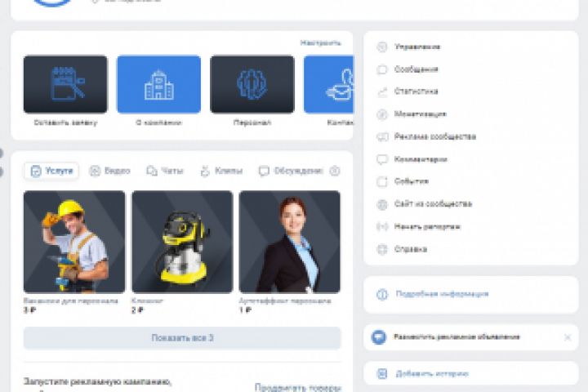Click the blue ad icon near Разместить рекламное объявление
Image resolution: width=588 pixels, height=392 pixels.
tap(378, 336)
